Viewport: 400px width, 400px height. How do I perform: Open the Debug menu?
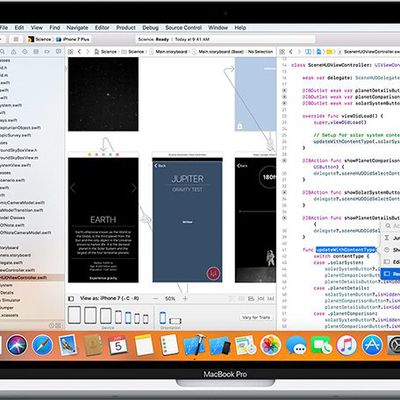coord(150,28)
